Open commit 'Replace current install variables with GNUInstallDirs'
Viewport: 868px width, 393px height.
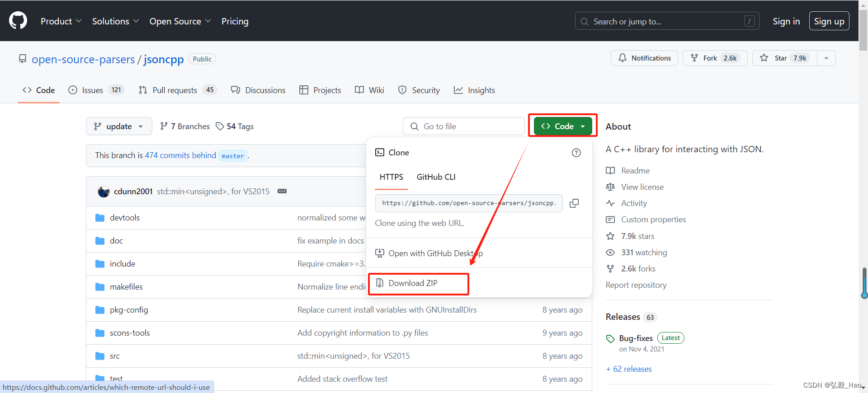[x=387, y=310]
